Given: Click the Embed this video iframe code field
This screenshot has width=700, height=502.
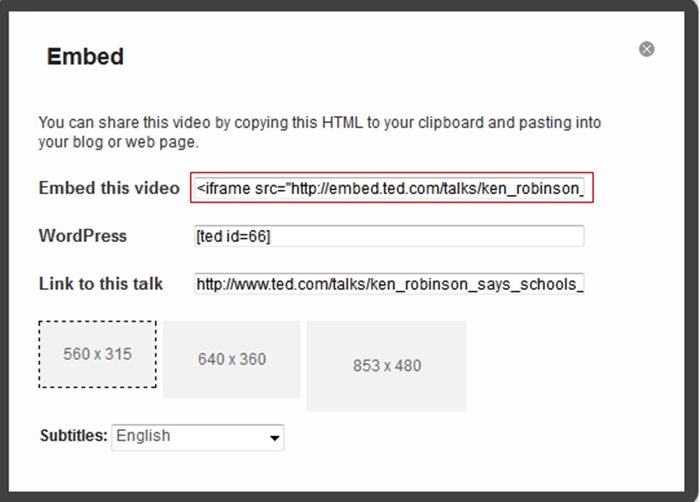Looking at the screenshot, I should click(391, 188).
